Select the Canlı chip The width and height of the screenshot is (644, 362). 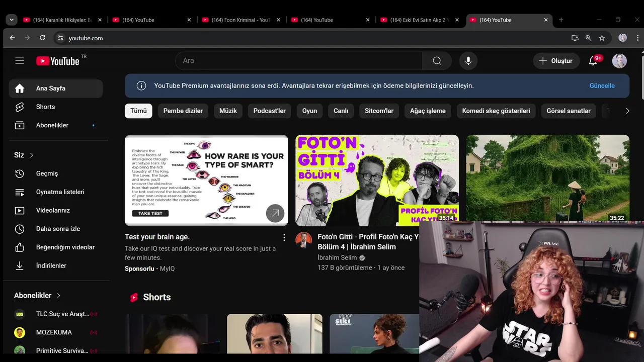click(341, 111)
